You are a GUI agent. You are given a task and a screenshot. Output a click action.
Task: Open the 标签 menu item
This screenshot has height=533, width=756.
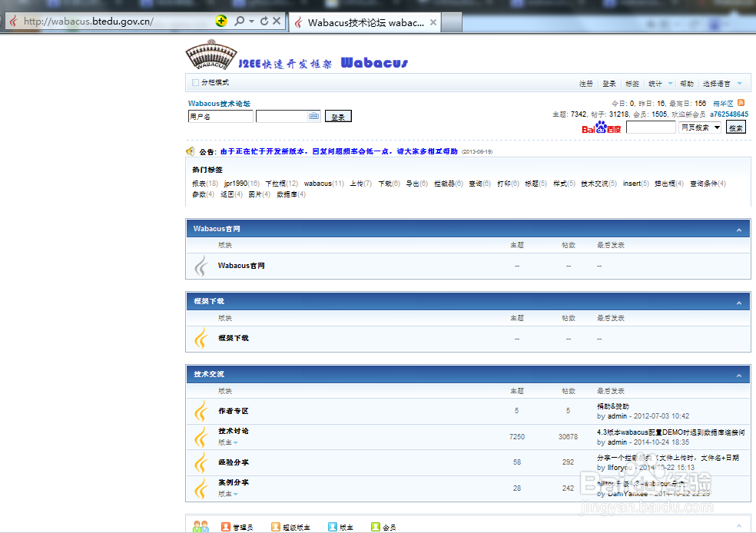click(632, 84)
